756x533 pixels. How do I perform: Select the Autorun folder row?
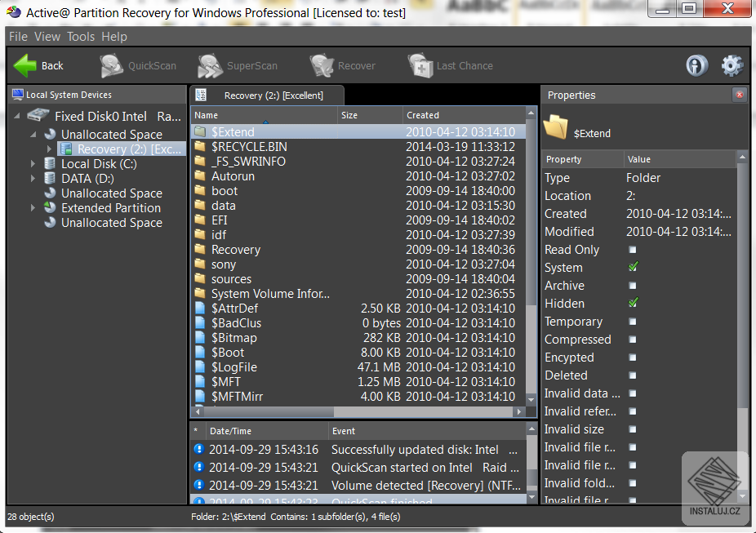358,176
